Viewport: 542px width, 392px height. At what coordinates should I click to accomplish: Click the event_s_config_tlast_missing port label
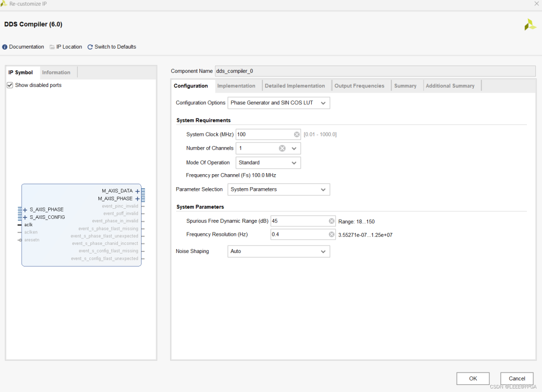108,251
